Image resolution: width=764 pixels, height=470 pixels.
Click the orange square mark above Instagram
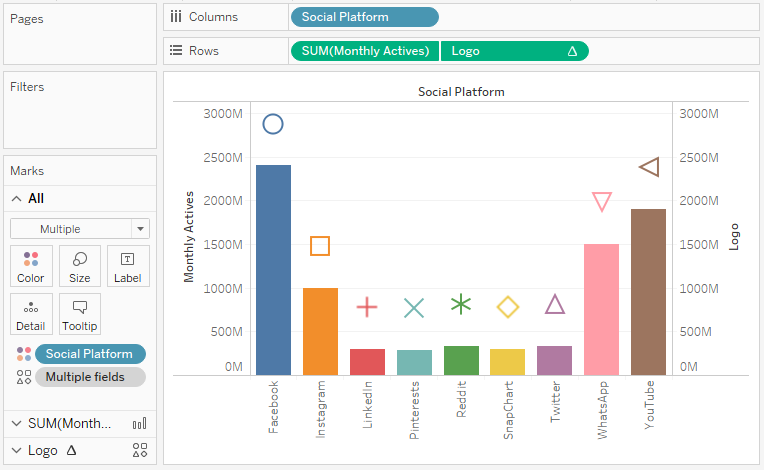coord(320,246)
